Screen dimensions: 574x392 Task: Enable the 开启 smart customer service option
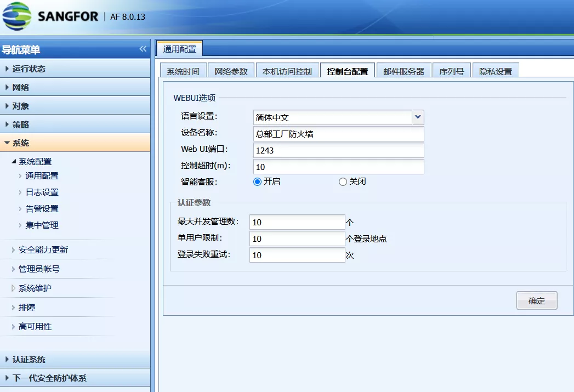tap(257, 182)
